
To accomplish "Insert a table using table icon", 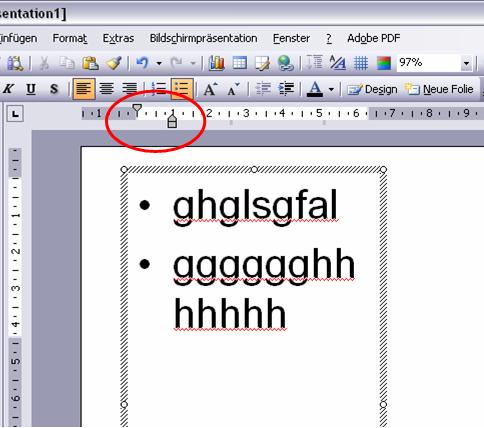I will [239, 63].
